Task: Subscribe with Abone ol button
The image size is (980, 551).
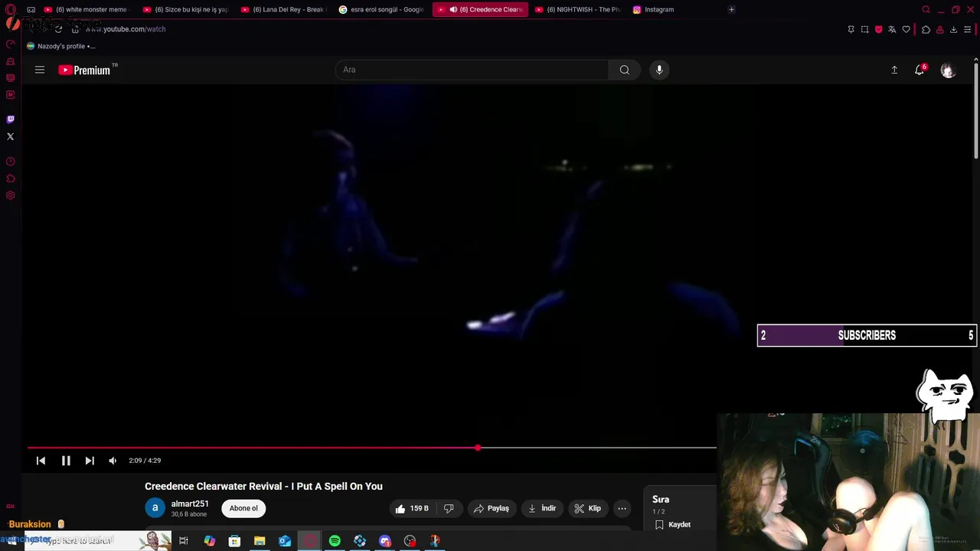Action: (243, 508)
